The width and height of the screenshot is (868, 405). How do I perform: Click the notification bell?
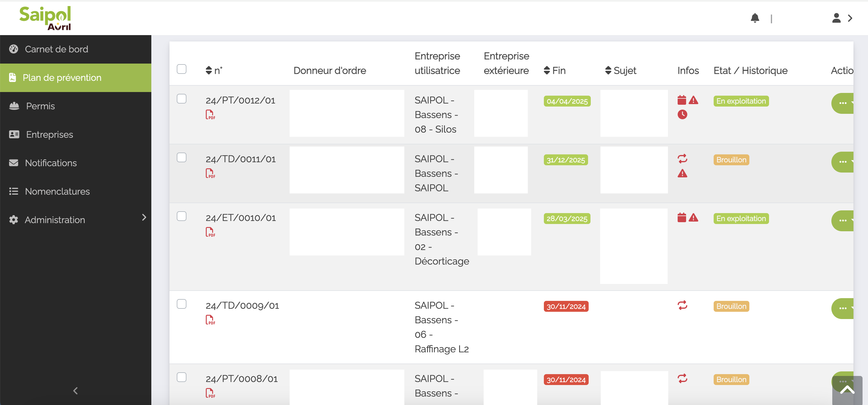[x=755, y=18]
